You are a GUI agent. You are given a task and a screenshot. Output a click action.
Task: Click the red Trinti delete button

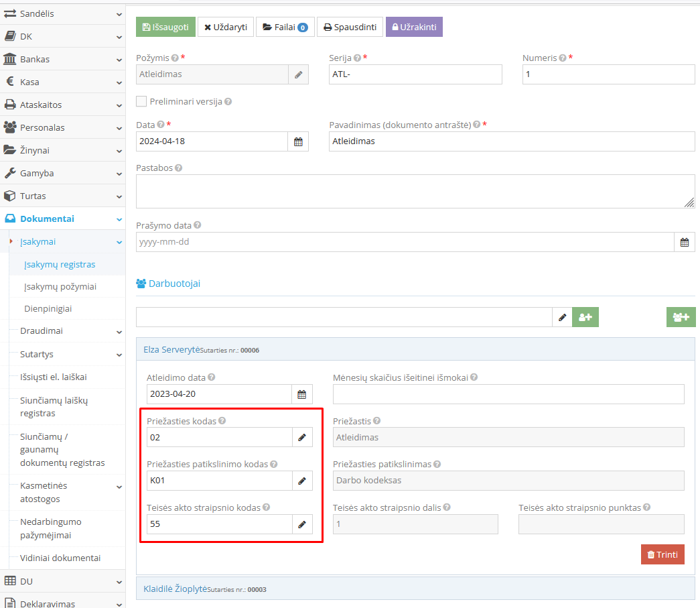click(x=662, y=554)
